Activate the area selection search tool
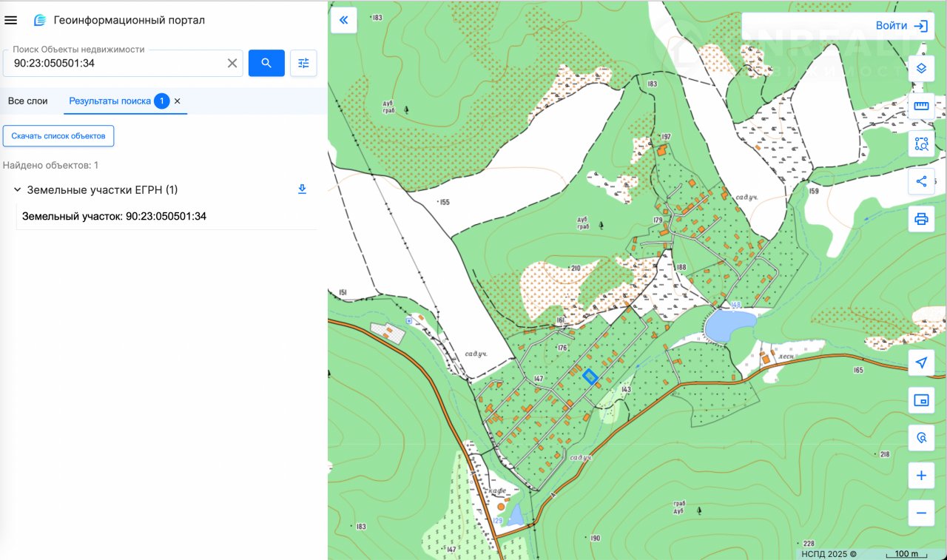Viewport: 947px width, 560px height. (x=921, y=144)
